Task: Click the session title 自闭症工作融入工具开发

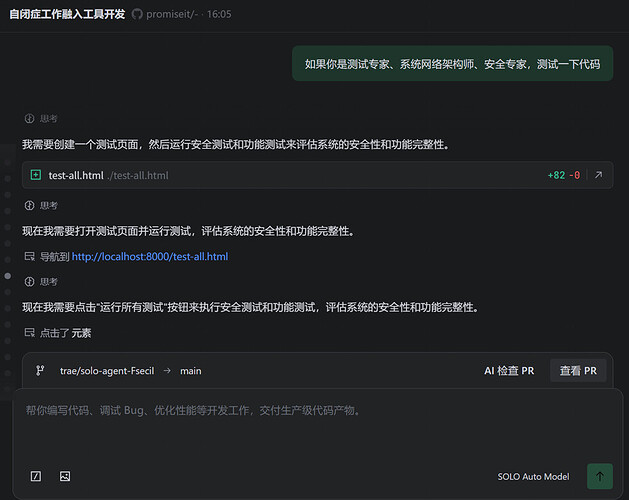Action: (67, 14)
